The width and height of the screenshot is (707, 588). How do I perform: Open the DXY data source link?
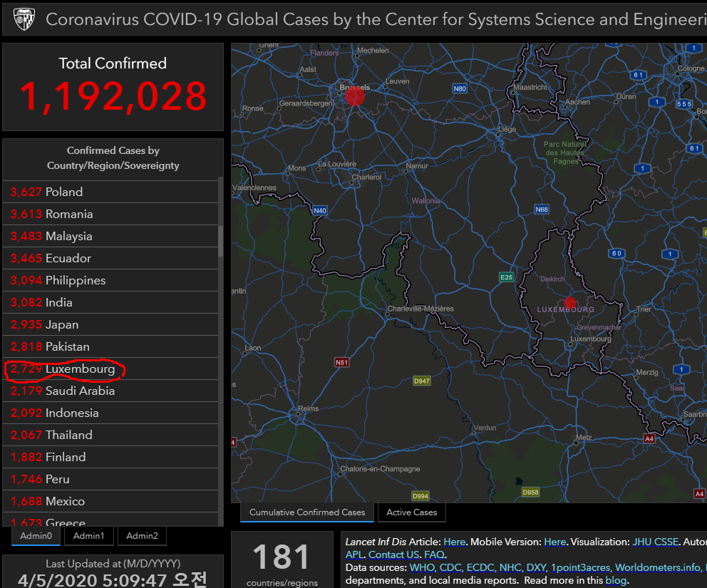pos(536,567)
